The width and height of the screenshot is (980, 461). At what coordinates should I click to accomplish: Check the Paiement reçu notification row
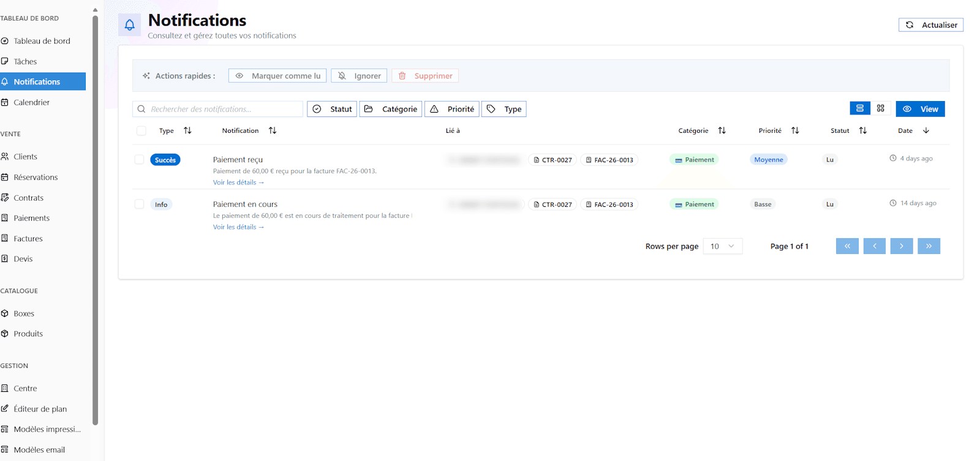(139, 160)
